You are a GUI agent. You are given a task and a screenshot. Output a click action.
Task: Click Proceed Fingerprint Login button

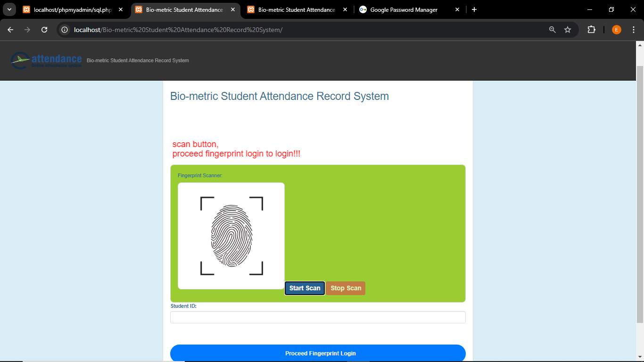click(x=318, y=354)
